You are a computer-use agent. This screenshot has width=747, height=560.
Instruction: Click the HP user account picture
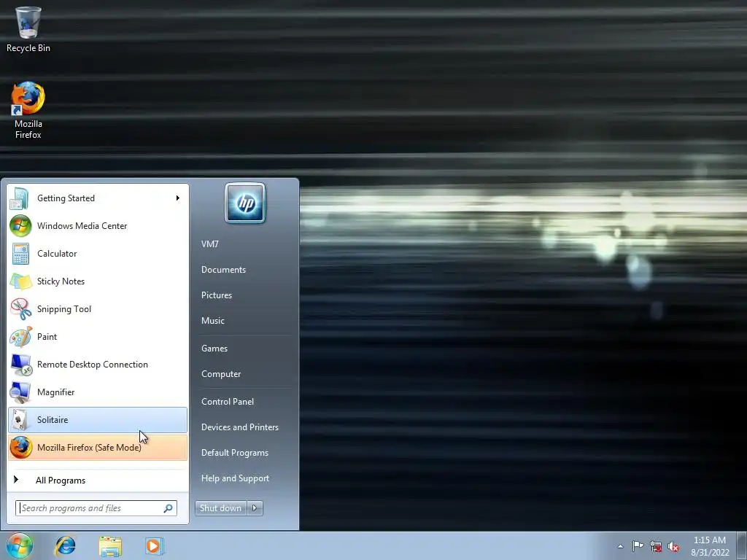click(245, 203)
